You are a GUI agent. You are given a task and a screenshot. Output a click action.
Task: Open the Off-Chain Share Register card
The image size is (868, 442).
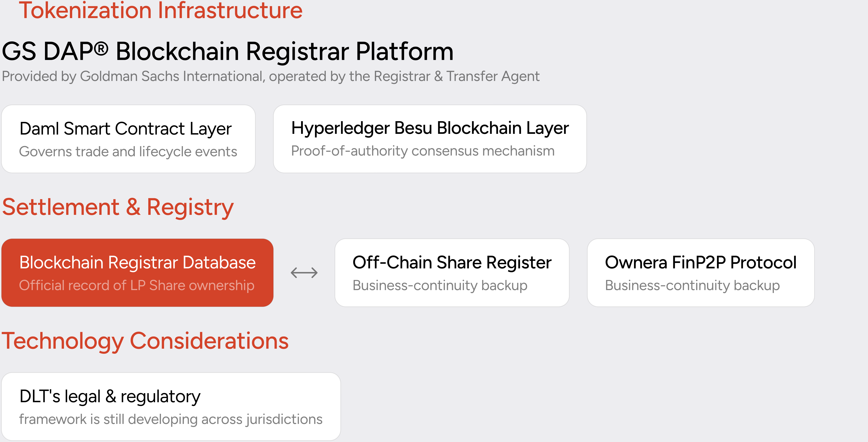pos(452,273)
